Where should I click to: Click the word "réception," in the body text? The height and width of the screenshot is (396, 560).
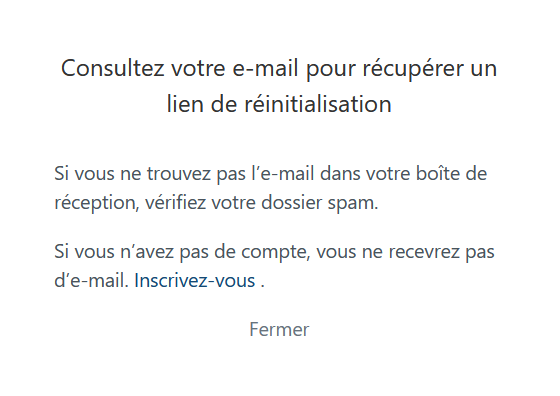coord(96,203)
